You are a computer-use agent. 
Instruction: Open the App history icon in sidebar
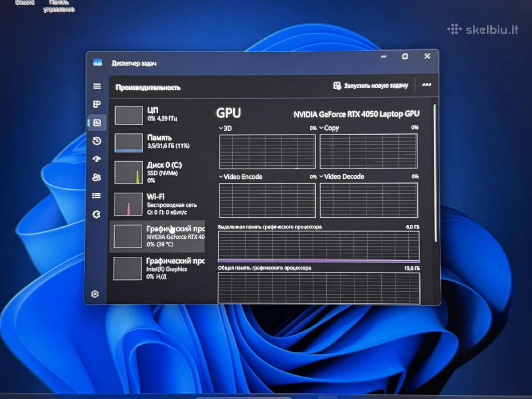tap(97, 141)
